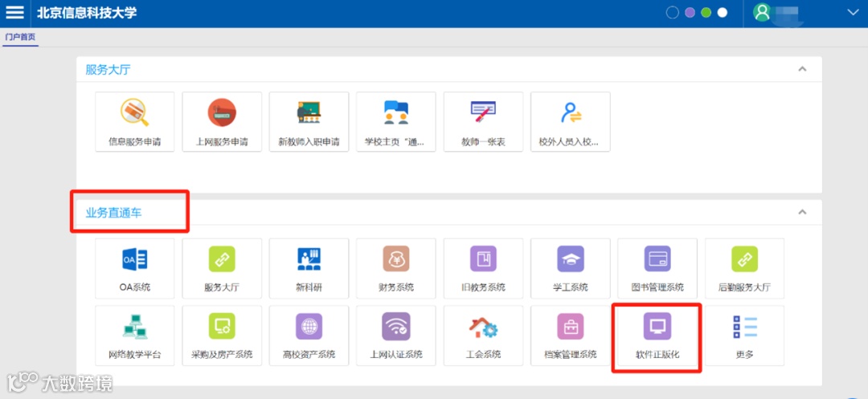Open the 高校资产系统 globe icon
This screenshot has width=868, height=399.
[x=309, y=327]
